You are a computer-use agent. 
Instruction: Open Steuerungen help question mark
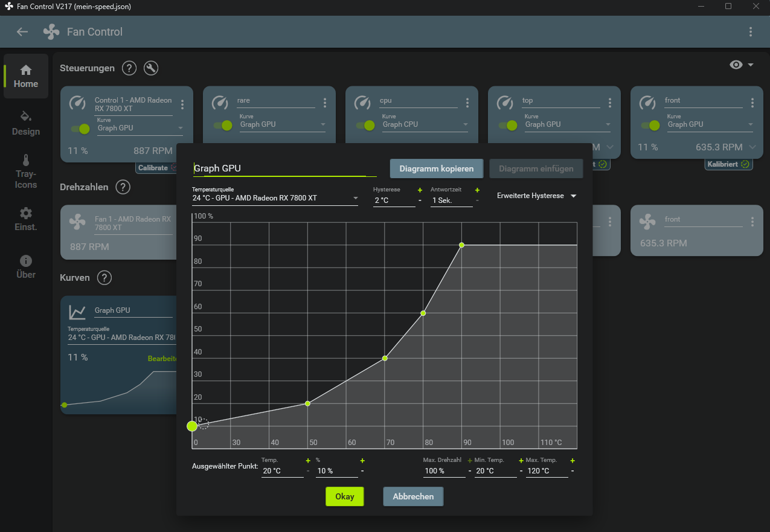[129, 68]
